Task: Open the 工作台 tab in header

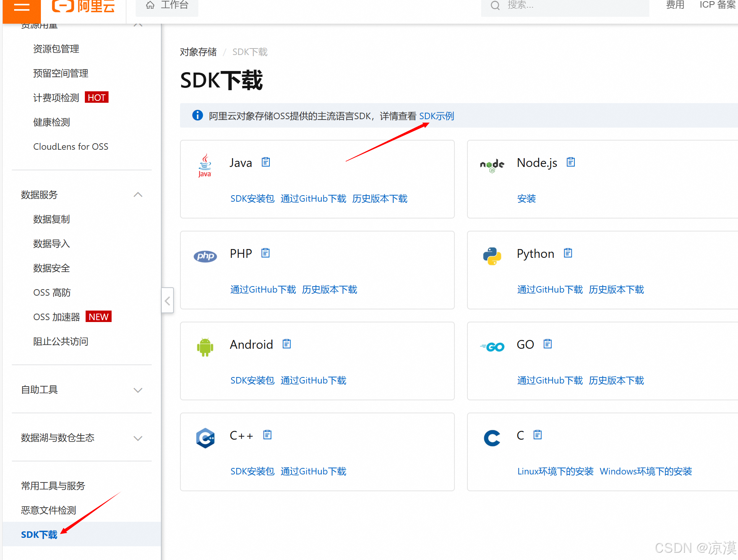Action: [167, 5]
